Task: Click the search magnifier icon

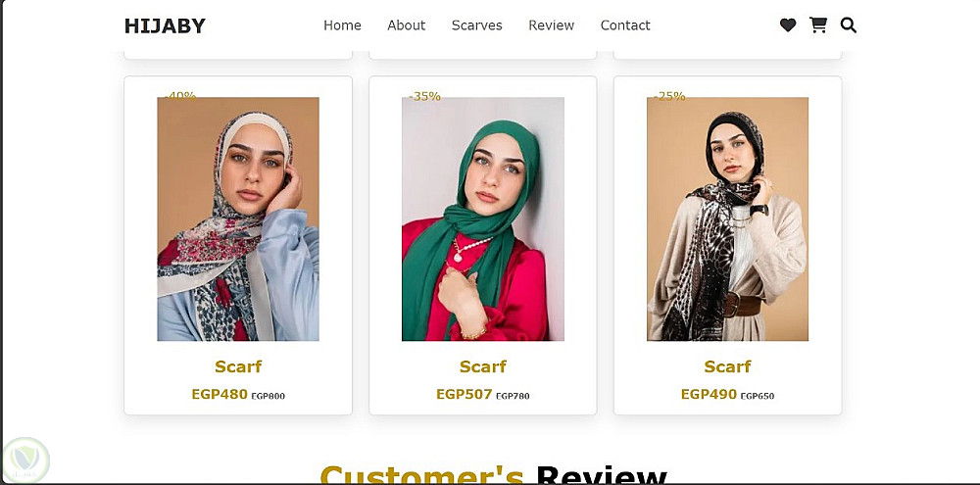Action: tap(848, 25)
